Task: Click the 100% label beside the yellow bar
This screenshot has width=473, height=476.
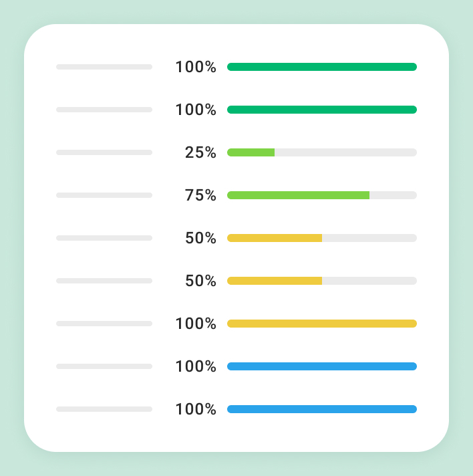Action: click(196, 324)
